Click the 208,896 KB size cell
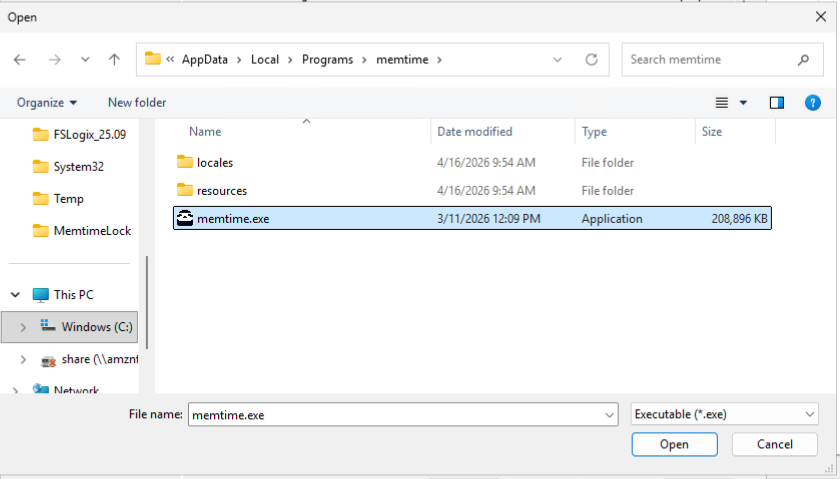The height and width of the screenshot is (479, 840). tap(739, 219)
